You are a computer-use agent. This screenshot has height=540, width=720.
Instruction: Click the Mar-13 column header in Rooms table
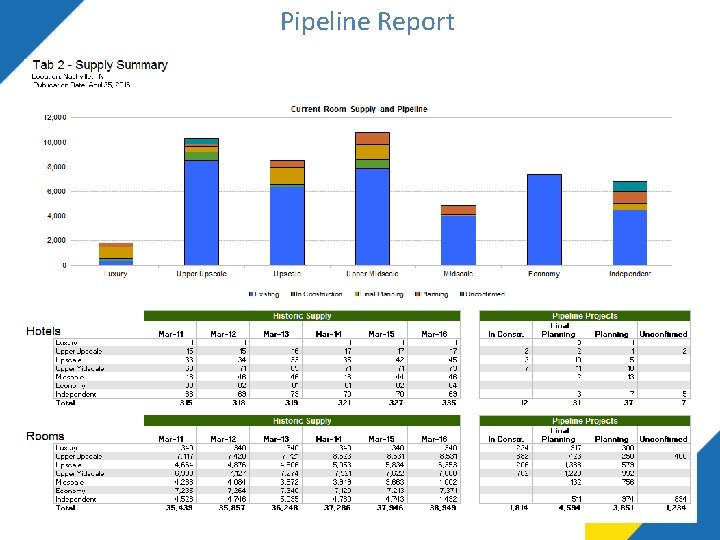point(276,439)
